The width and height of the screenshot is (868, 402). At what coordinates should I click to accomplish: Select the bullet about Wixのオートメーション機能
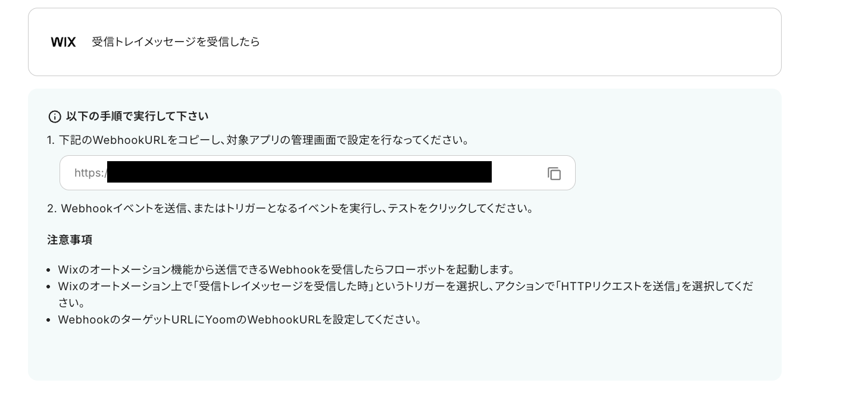pos(287,269)
